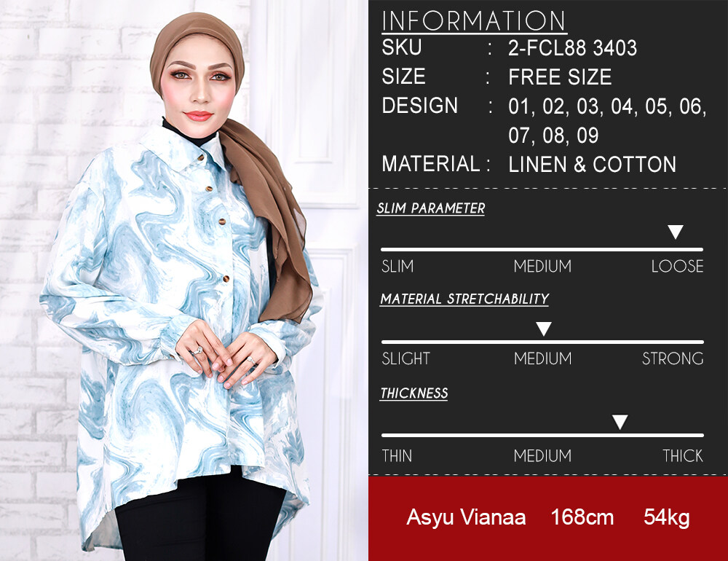The width and height of the screenshot is (728, 561).
Task: Click the 168cm height text
Action: click(582, 517)
